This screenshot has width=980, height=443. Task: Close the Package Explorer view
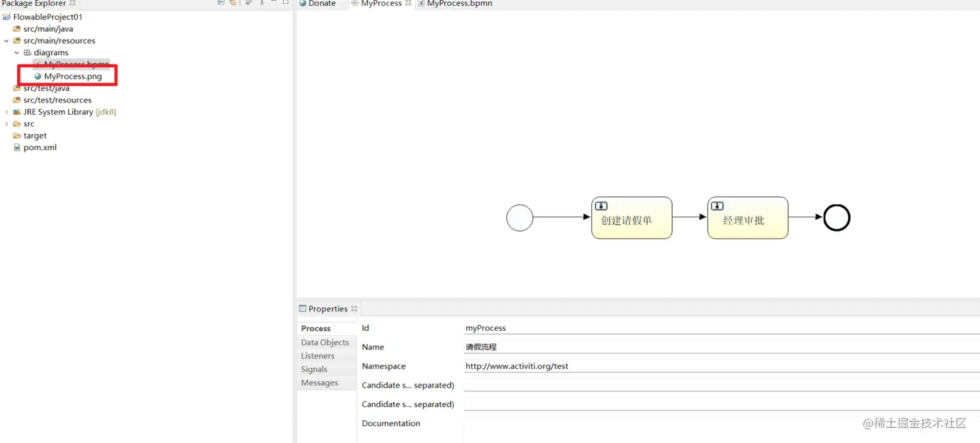tap(73, 3)
